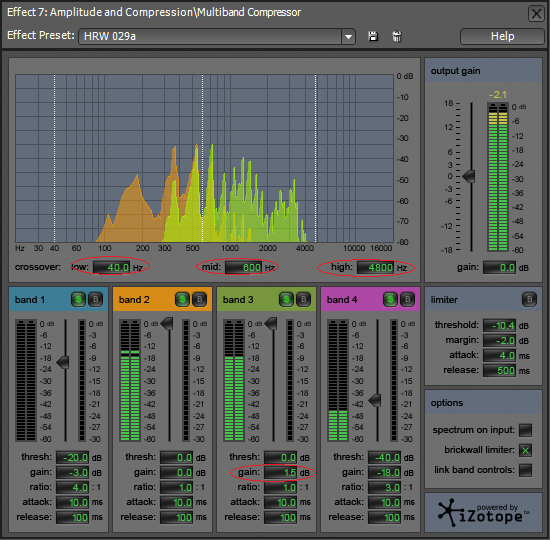550x540 pixels.
Task: Solo band 4
Action: click(x=390, y=299)
